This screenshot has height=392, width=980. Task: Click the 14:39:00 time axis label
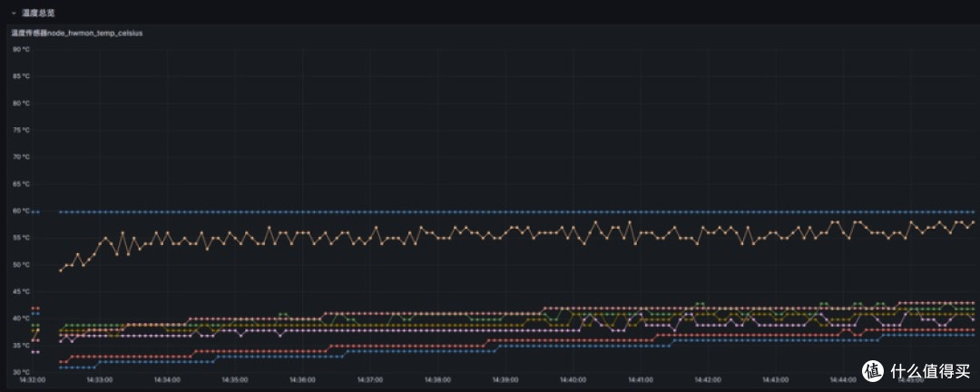tap(505, 379)
